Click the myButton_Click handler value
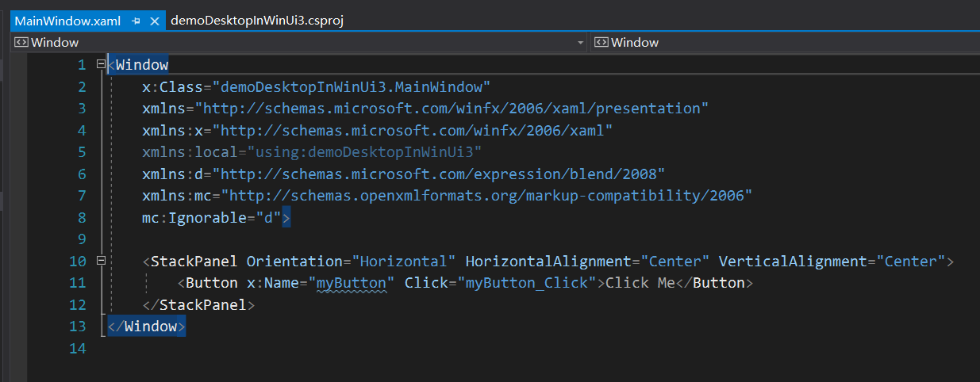This screenshot has width=980, height=382. (x=527, y=283)
